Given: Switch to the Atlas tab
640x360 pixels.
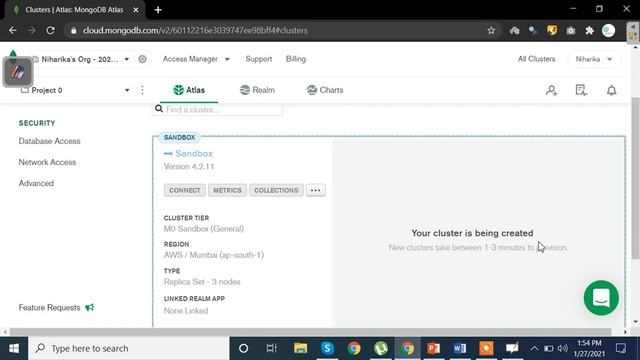Looking at the screenshot, I should pos(189,90).
